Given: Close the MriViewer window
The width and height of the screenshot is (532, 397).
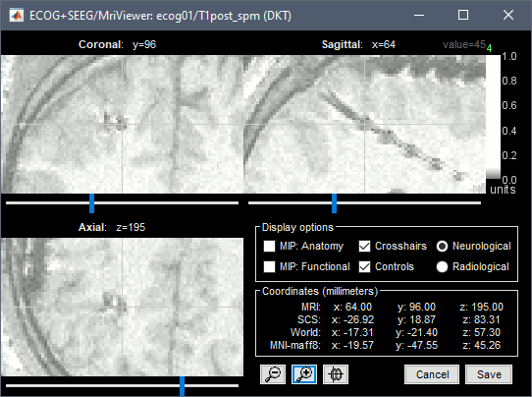Looking at the screenshot, I should pyautogui.click(x=508, y=16).
